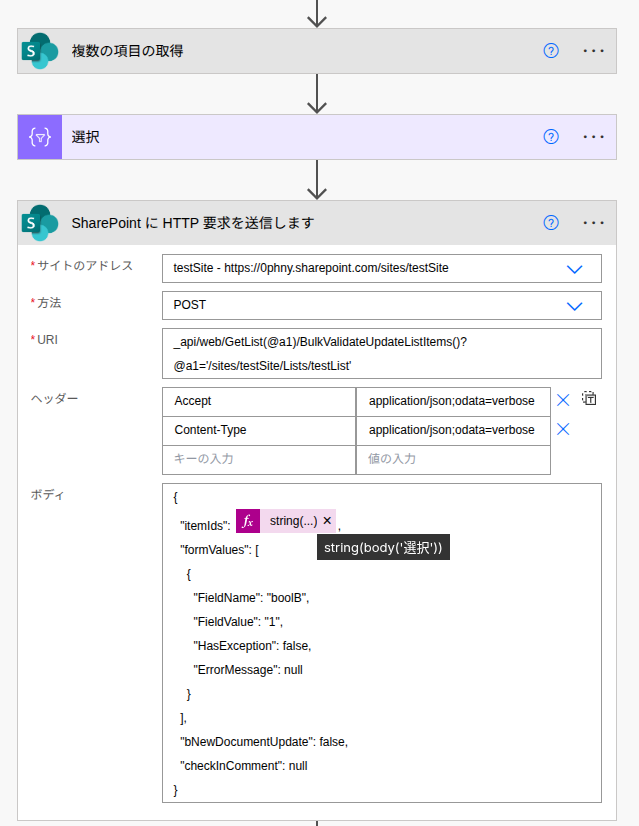Click the "bNewDocumentUpdate": false line

click(264, 742)
